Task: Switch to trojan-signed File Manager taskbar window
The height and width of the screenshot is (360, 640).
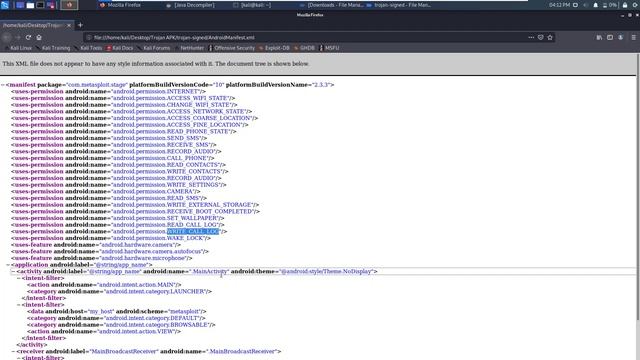Action: [398, 5]
